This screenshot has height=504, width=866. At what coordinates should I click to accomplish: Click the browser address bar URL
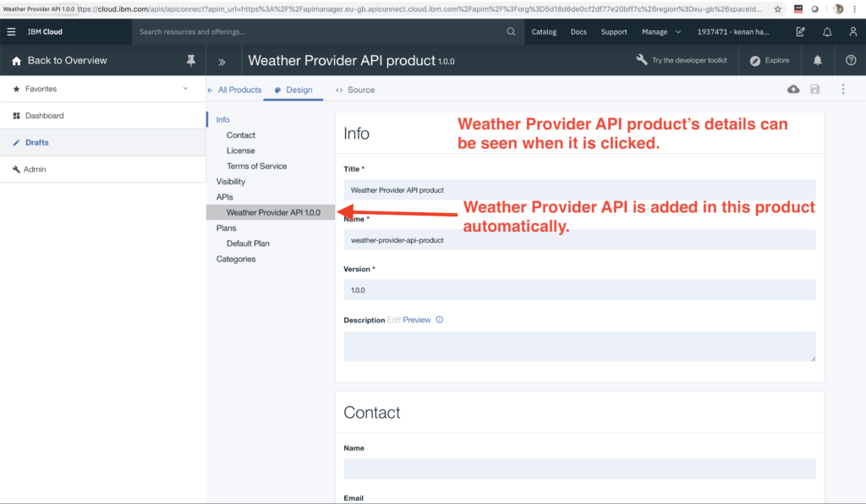(419, 8)
